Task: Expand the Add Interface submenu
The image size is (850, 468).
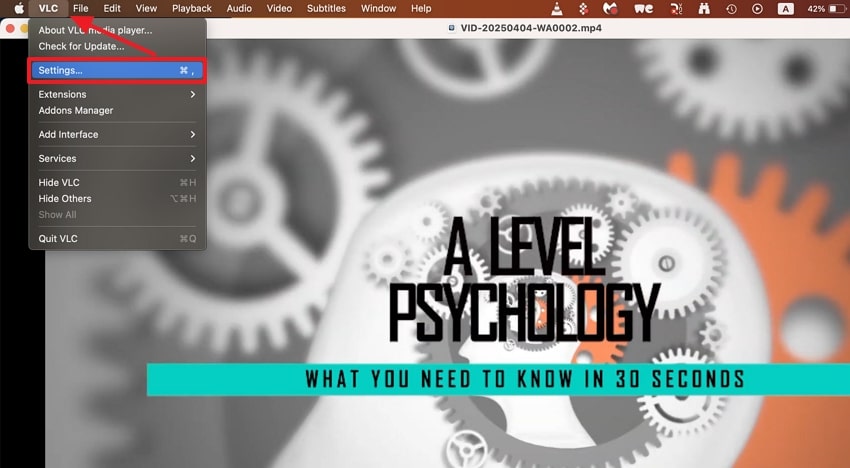Action: tap(117, 134)
